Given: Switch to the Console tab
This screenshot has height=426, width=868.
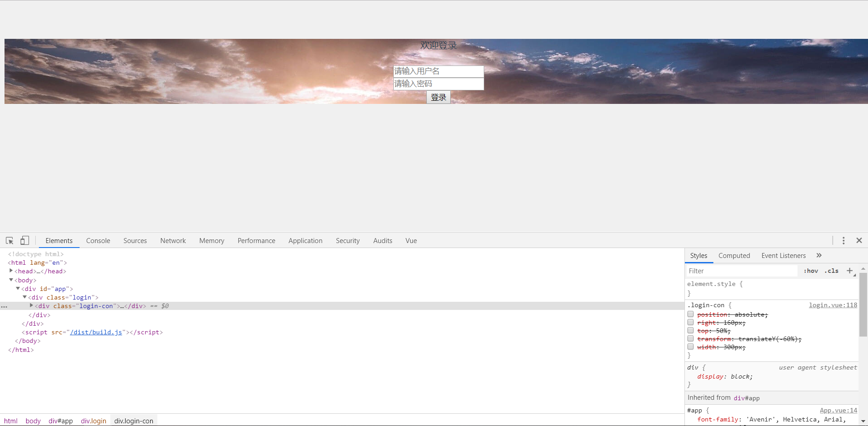Looking at the screenshot, I should coord(98,241).
